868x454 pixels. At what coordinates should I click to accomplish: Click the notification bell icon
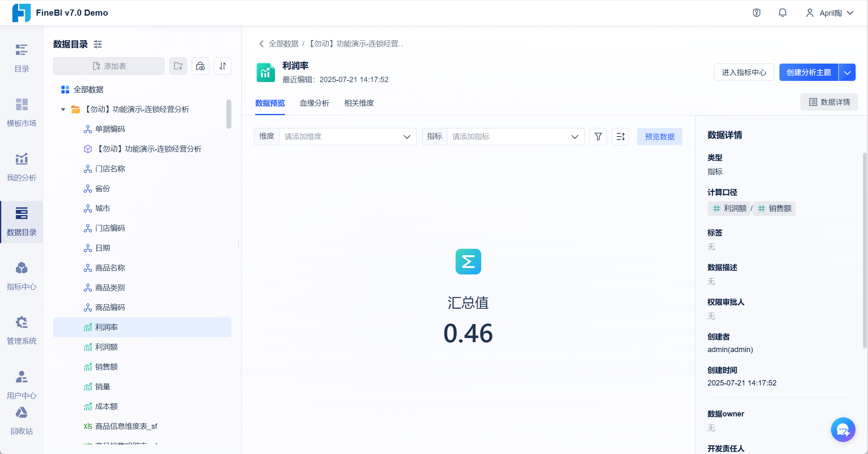pyautogui.click(x=782, y=13)
